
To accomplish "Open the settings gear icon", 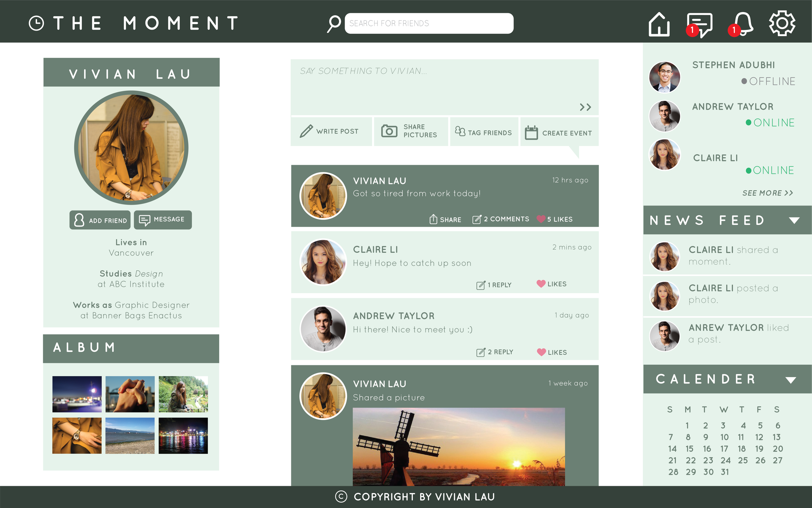I will (782, 23).
